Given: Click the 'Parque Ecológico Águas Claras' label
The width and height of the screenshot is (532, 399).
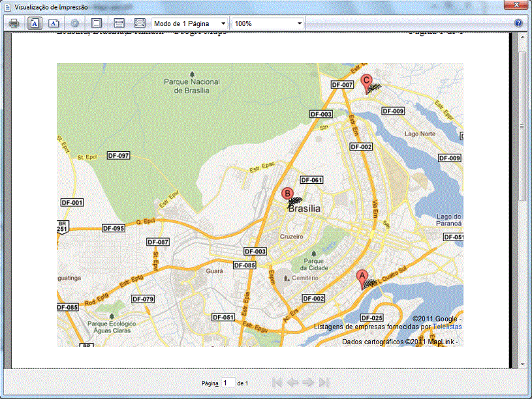Looking at the screenshot, I should pyautogui.click(x=112, y=327).
